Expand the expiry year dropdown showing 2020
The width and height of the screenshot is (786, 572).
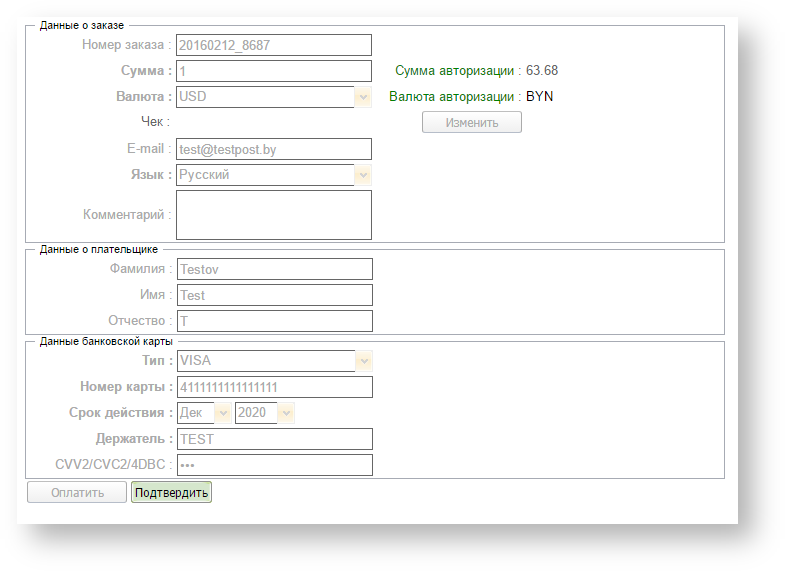(264, 412)
